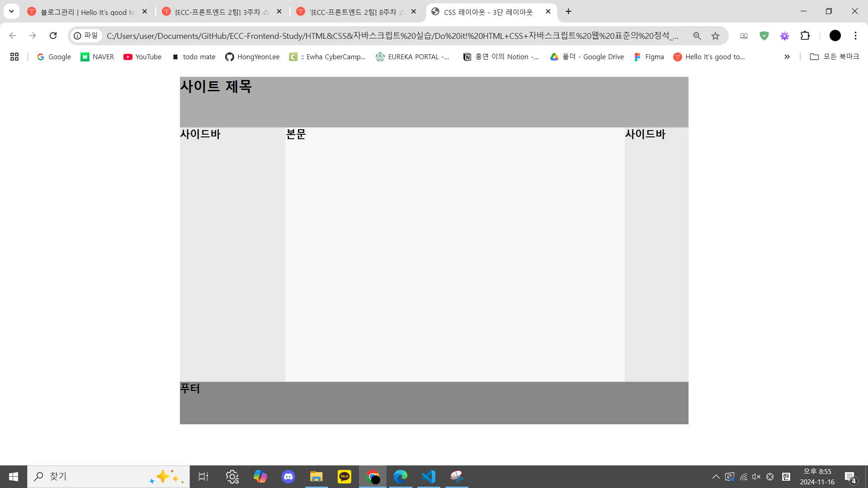
Task: Expand the tab search dropdown
Action: tap(11, 11)
